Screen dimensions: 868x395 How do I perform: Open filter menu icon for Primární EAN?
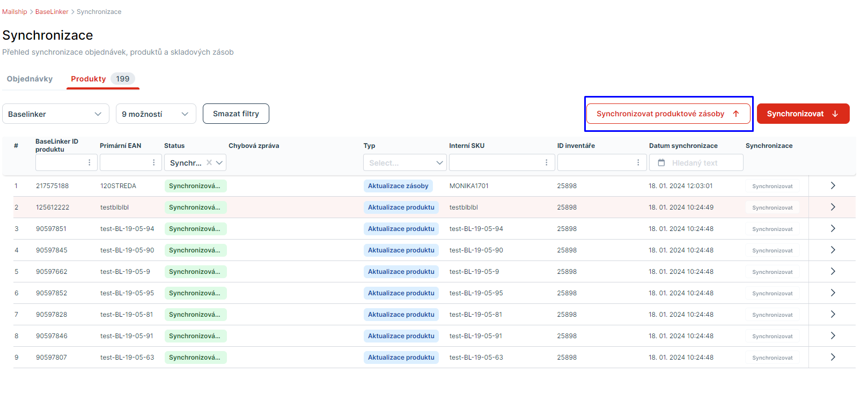153,162
